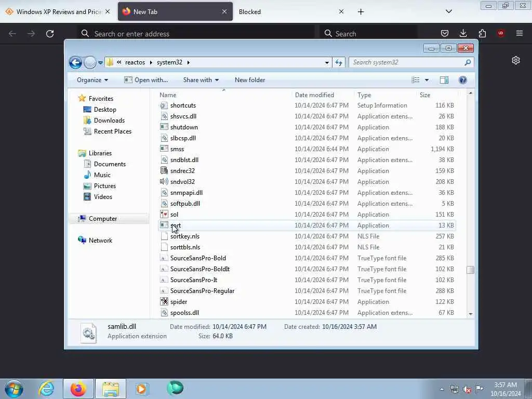Select the shortcuts setup information icon
Image resolution: width=532 pixels, height=399 pixels.
pos(164,105)
